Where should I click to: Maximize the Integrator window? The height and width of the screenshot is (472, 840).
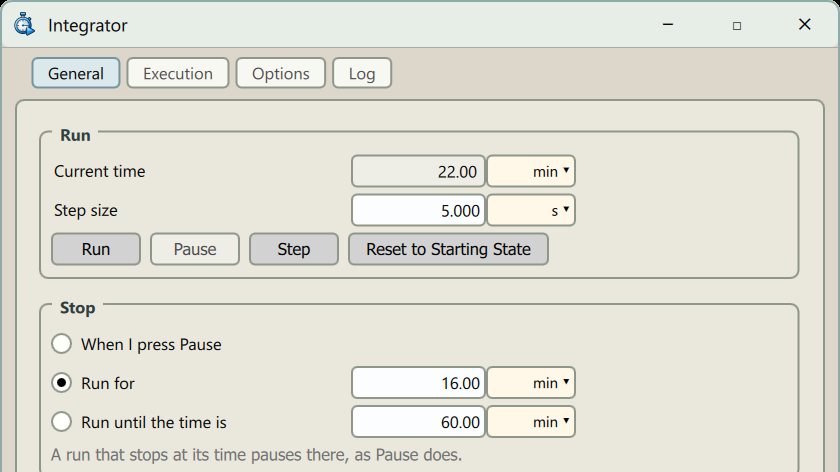(x=737, y=25)
